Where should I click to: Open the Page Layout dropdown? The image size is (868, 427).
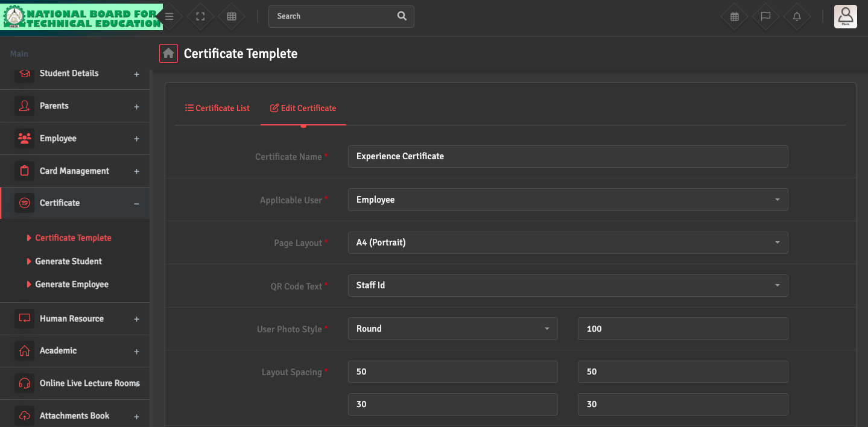click(x=568, y=243)
